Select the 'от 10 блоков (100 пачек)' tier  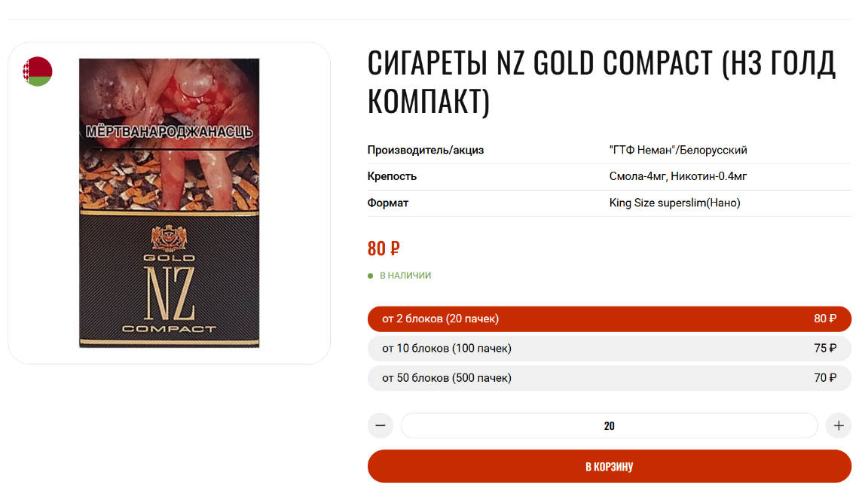click(x=610, y=349)
